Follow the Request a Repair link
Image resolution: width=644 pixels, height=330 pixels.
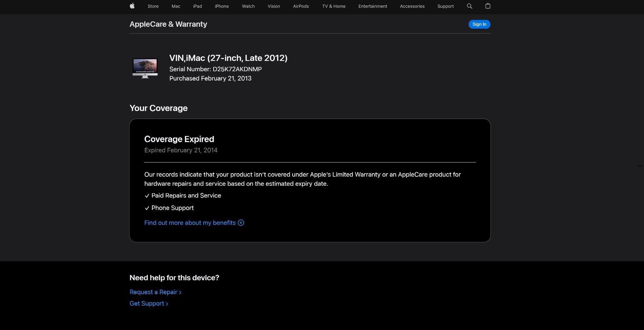pyautogui.click(x=155, y=292)
